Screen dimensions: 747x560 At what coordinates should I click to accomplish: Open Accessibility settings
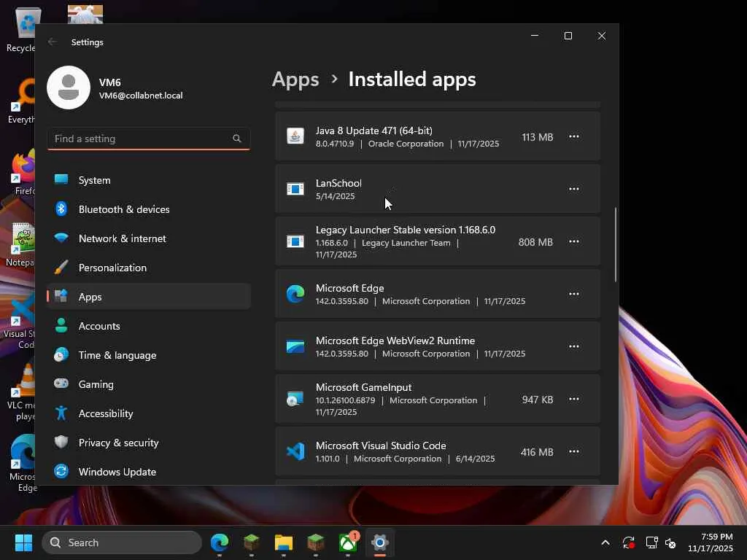pos(149,413)
